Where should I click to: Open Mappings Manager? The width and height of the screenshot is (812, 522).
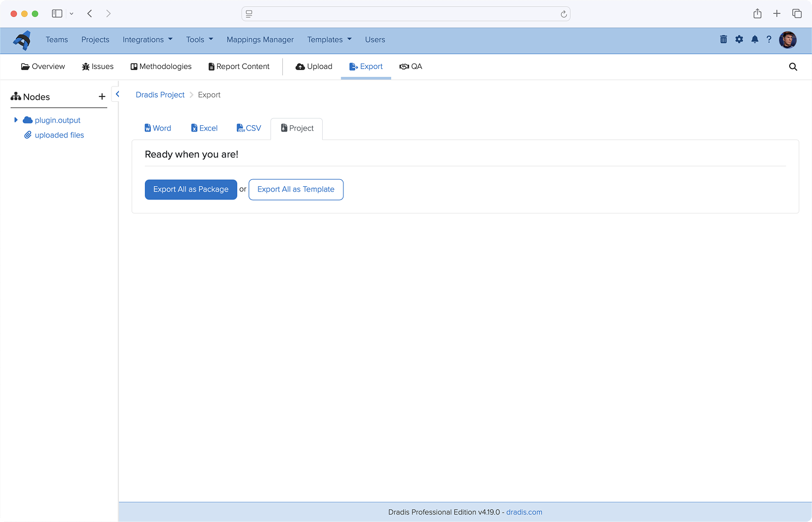260,40
